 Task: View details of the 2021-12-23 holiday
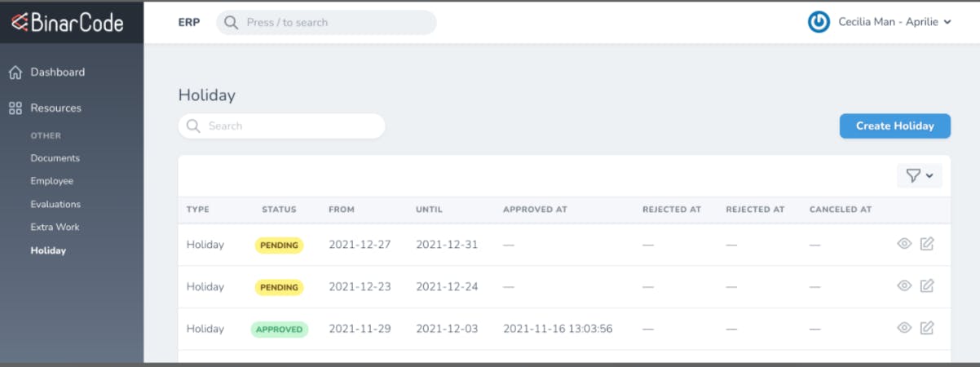904,285
